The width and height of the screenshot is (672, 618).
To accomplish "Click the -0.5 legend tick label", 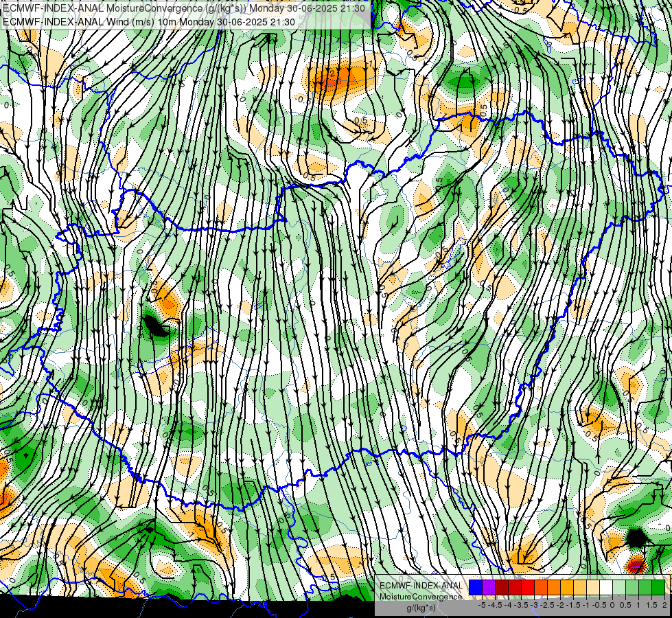I will (x=599, y=605).
